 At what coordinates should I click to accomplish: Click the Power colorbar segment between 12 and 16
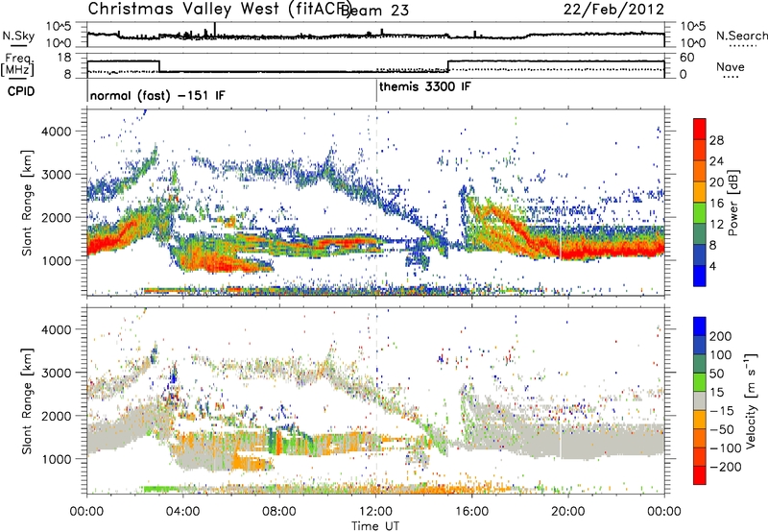[700, 212]
